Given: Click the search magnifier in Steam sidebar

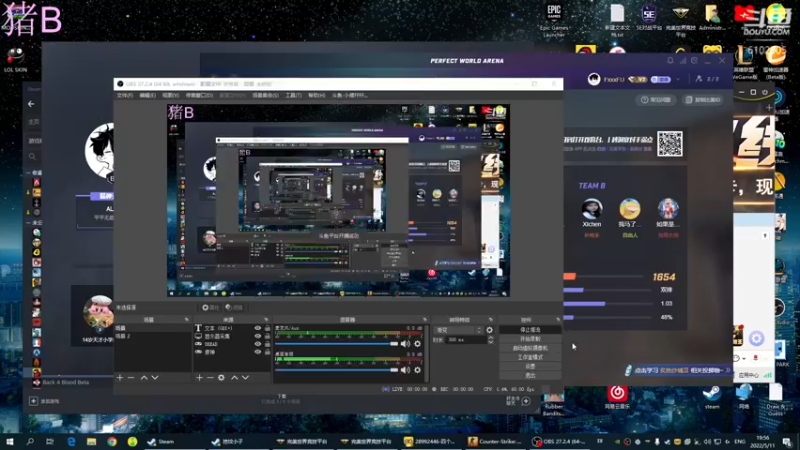Looking at the screenshot, I should [32, 156].
